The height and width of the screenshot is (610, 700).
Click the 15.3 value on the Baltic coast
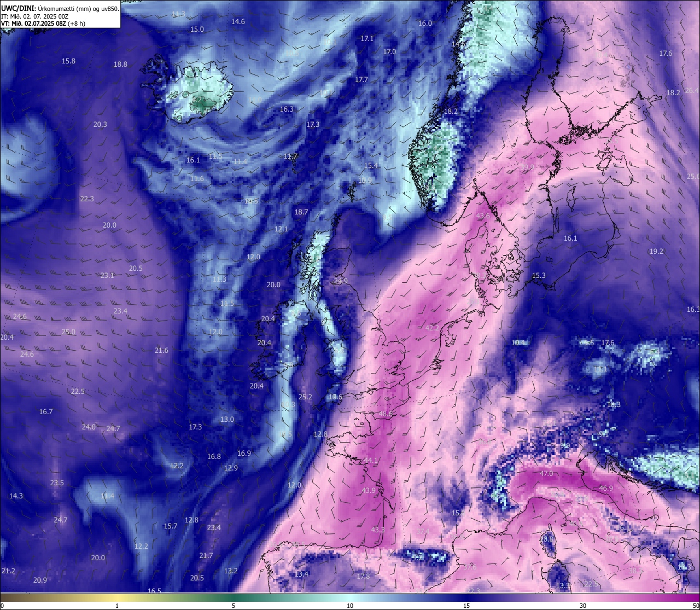point(539,276)
